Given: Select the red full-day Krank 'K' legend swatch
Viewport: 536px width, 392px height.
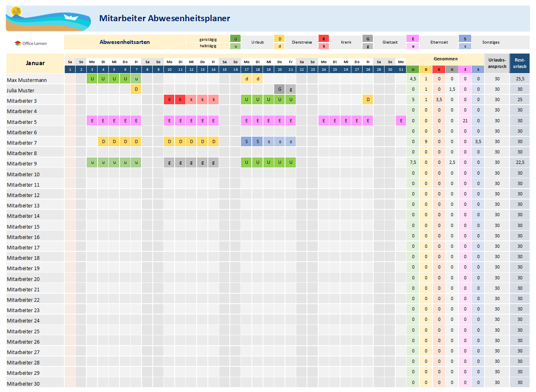Looking at the screenshot, I should coord(324,39).
